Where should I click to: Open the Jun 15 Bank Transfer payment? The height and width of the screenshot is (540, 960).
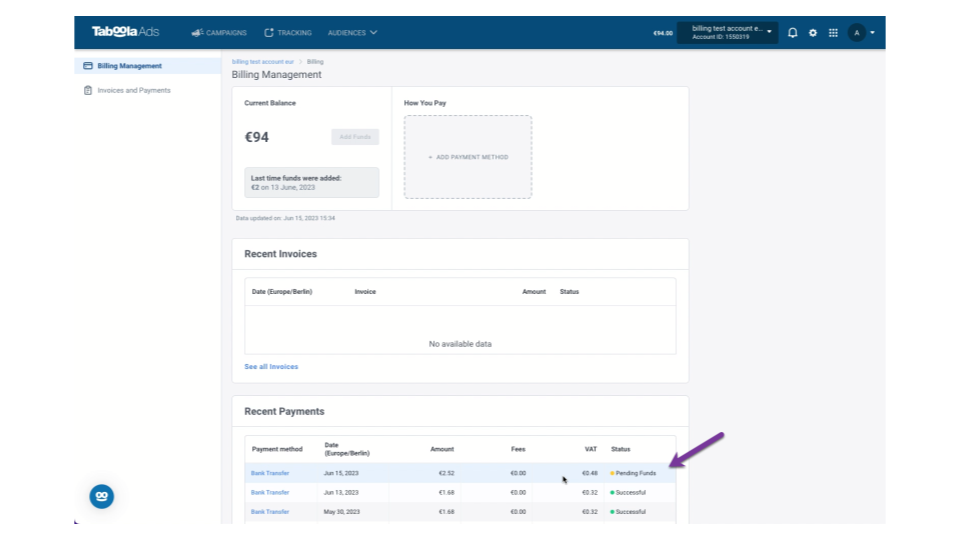pos(270,473)
